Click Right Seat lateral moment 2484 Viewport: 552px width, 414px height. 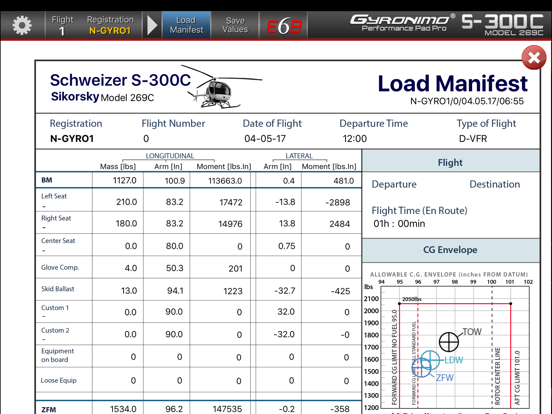coord(339,224)
